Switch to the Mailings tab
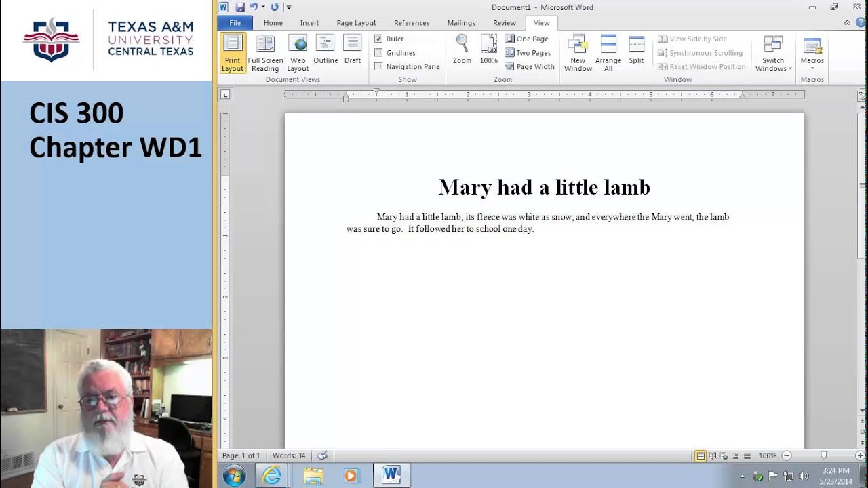Viewport: 868px width, 488px height. point(461,23)
